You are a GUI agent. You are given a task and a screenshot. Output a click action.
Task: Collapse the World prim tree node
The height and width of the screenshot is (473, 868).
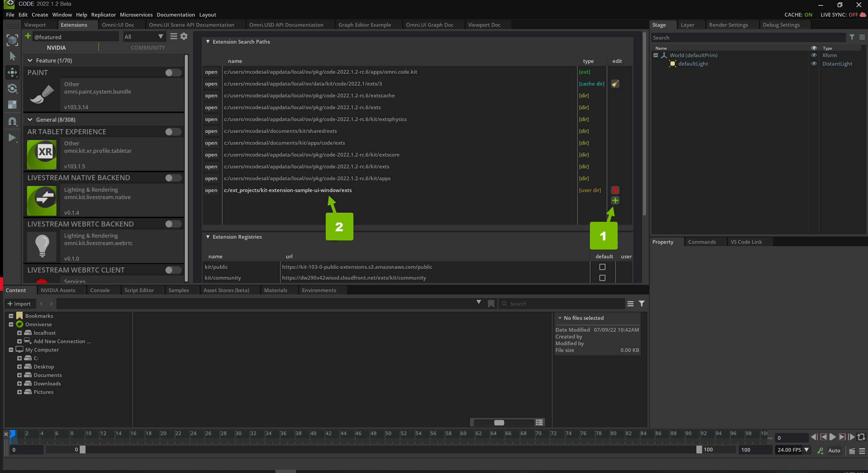[655, 55]
